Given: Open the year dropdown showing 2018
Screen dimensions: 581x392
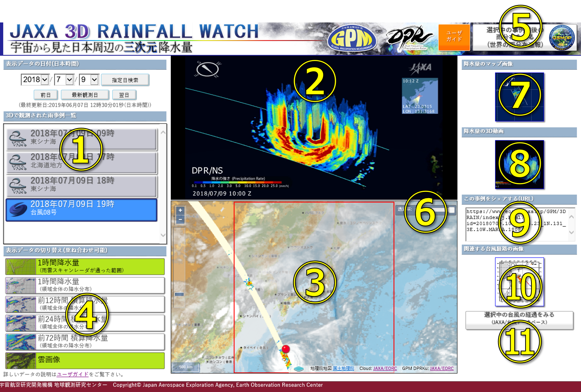Looking at the screenshot, I should point(35,80).
